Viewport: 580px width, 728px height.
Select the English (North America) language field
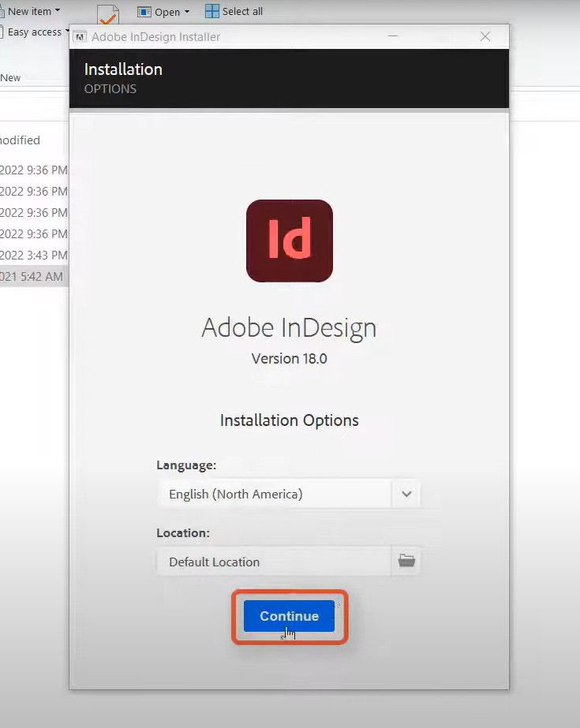[275, 494]
